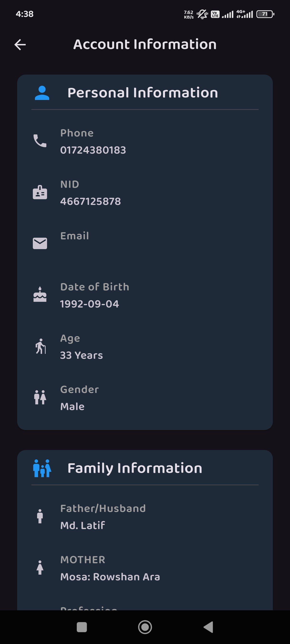
Task: Tap the NID value 4667125878
Action: pos(91,201)
